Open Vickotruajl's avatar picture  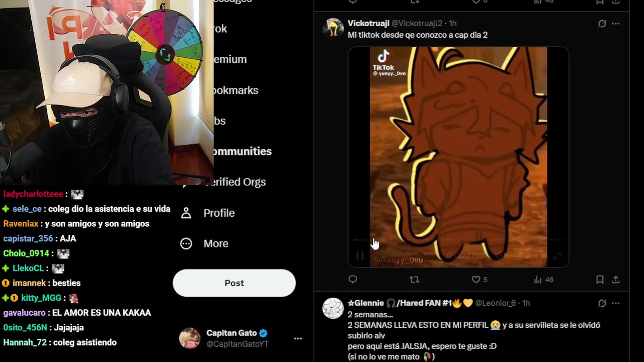tap(333, 28)
